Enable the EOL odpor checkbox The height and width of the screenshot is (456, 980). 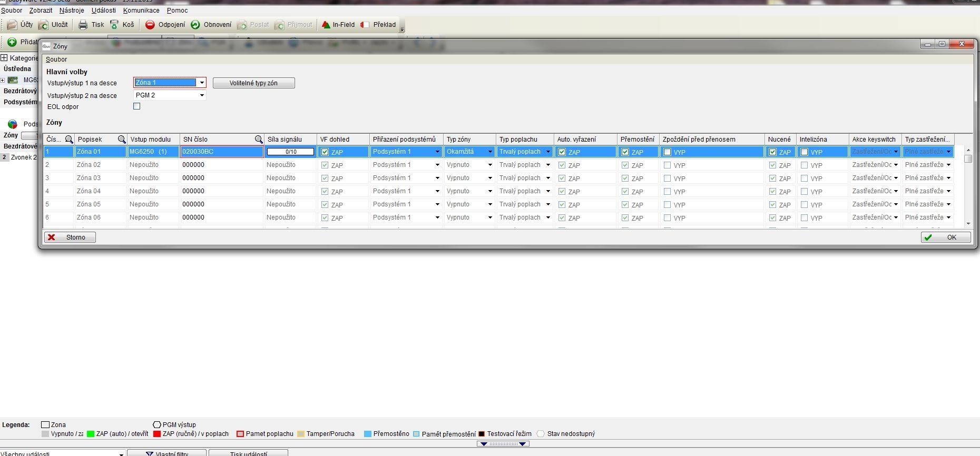click(x=137, y=106)
